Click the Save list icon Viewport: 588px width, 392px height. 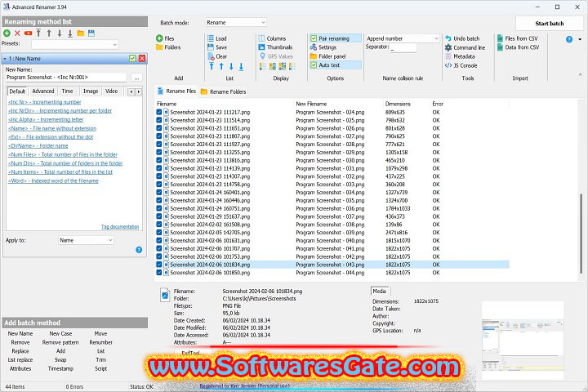tap(211, 47)
